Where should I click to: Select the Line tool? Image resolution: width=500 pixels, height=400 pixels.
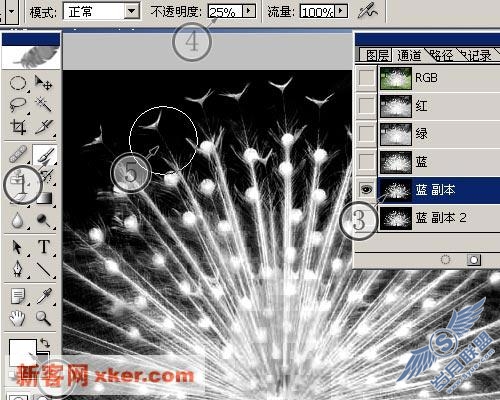point(44,269)
